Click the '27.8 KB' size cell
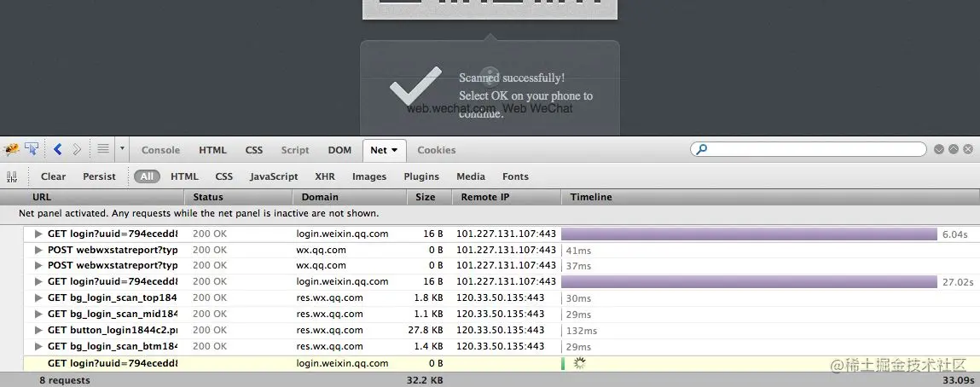Screen dimensions: 980x387 pos(425,330)
